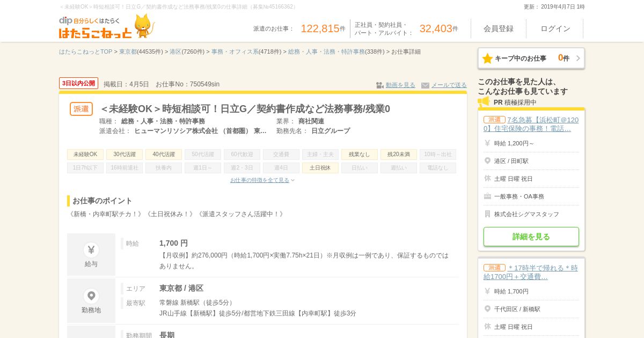Viewport: 644px width, 338px height.
Task: Click 動画を見る link
Action: 400,85
